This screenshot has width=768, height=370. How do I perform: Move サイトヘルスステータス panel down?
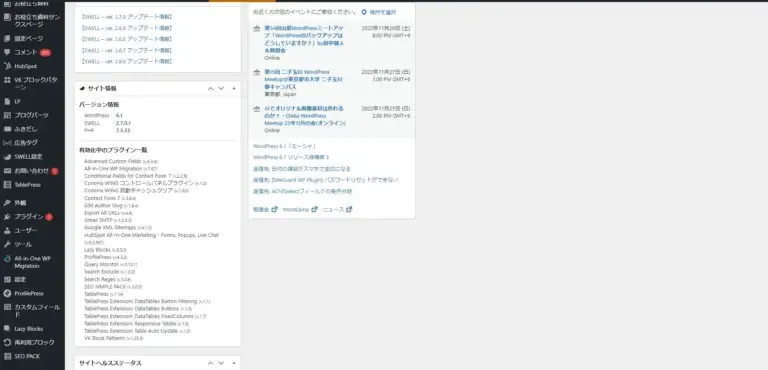pos(221,363)
